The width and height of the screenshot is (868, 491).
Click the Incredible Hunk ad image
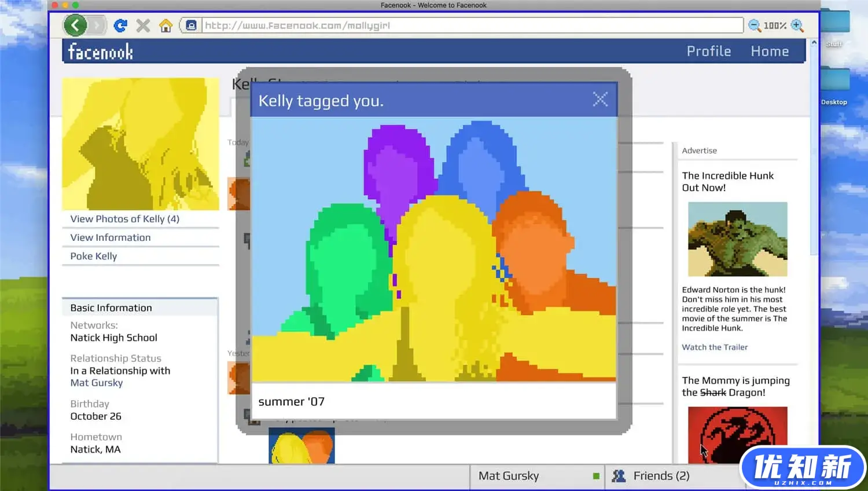click(x=737, y=239)
